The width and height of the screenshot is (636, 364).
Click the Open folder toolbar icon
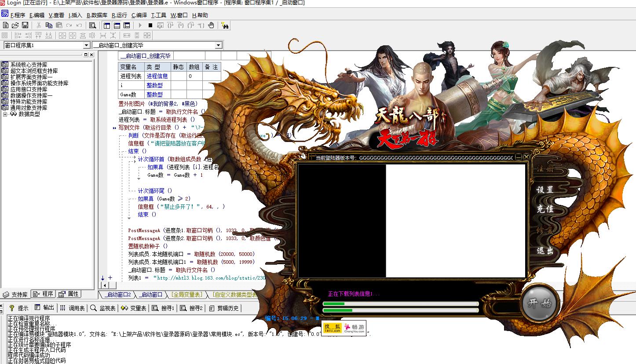[x=15, y=25]
